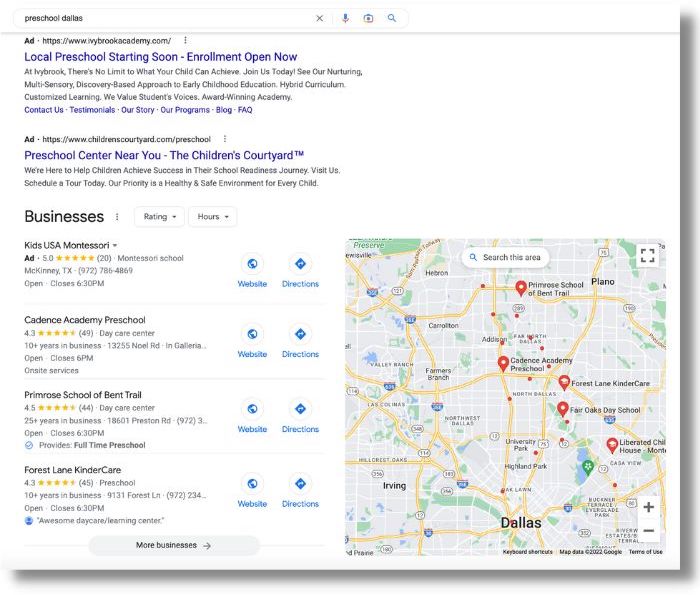Click the green park marker on map
Screen dimensions: 700x595
588,468
